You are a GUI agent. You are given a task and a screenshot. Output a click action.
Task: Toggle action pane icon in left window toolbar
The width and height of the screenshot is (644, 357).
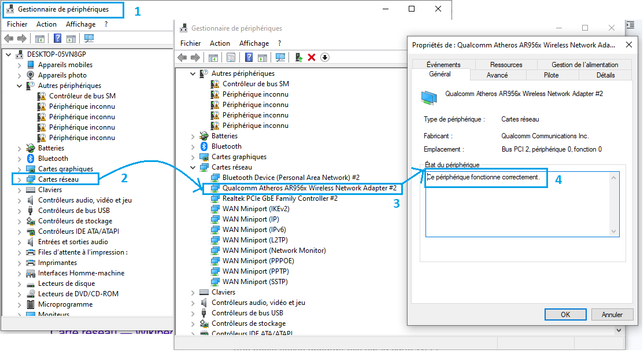[x=71, y=39]
